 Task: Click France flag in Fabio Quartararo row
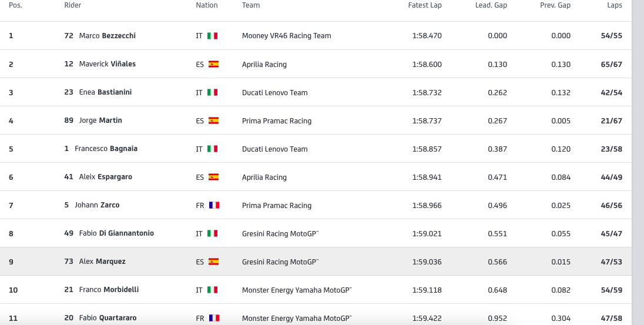point(214,318)
